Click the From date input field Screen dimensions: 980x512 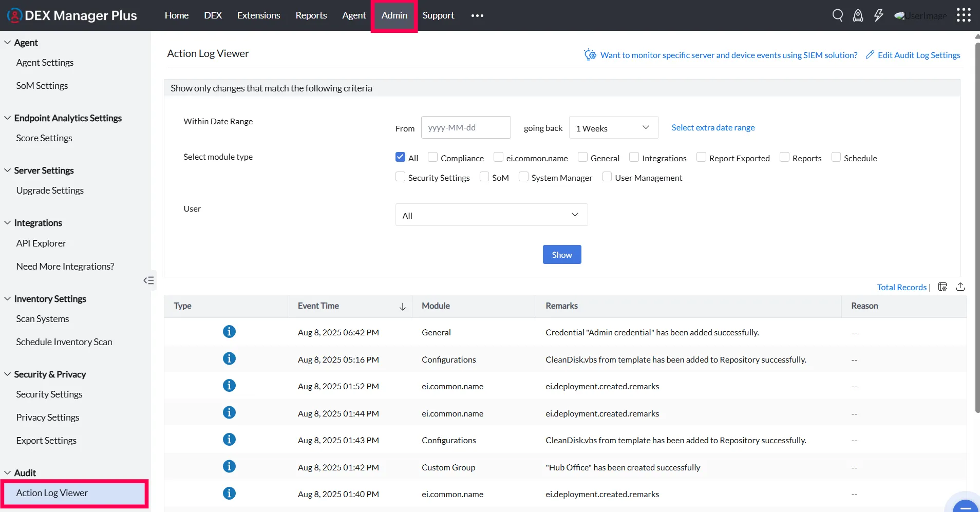pos(465,127)
